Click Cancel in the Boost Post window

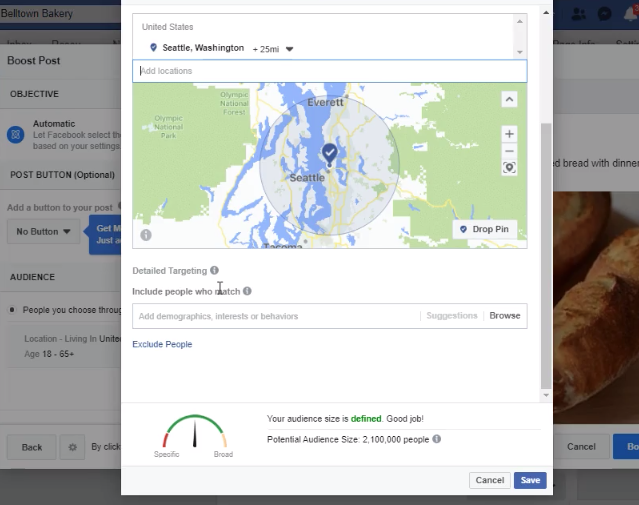pyautogui.click(x=581, y=447)
